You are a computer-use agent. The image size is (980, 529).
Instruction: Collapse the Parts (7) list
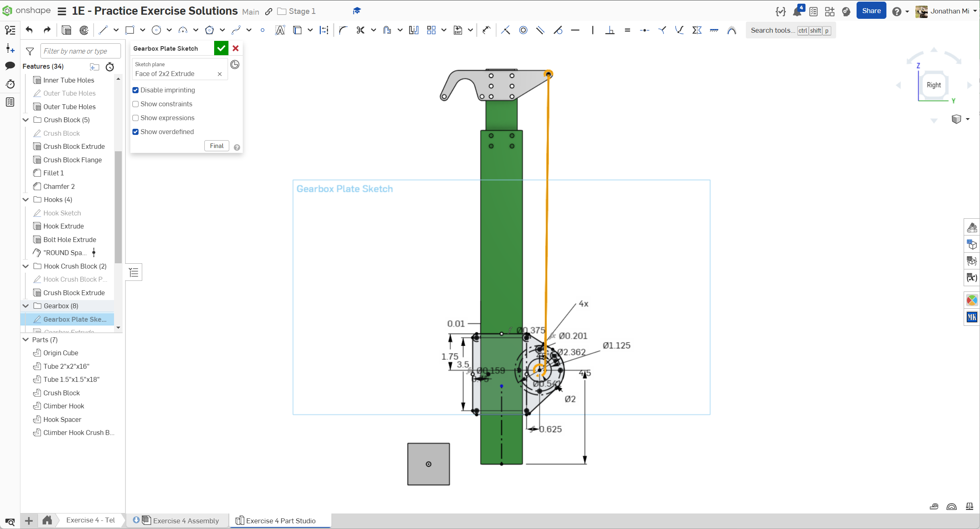tap(26, 340)
